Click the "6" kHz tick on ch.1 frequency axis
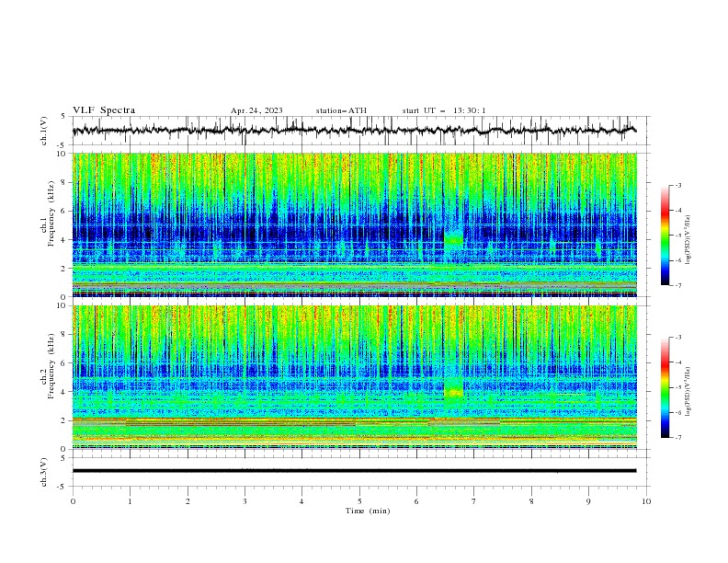The image size is (728, 563). (x=65, y=211)
